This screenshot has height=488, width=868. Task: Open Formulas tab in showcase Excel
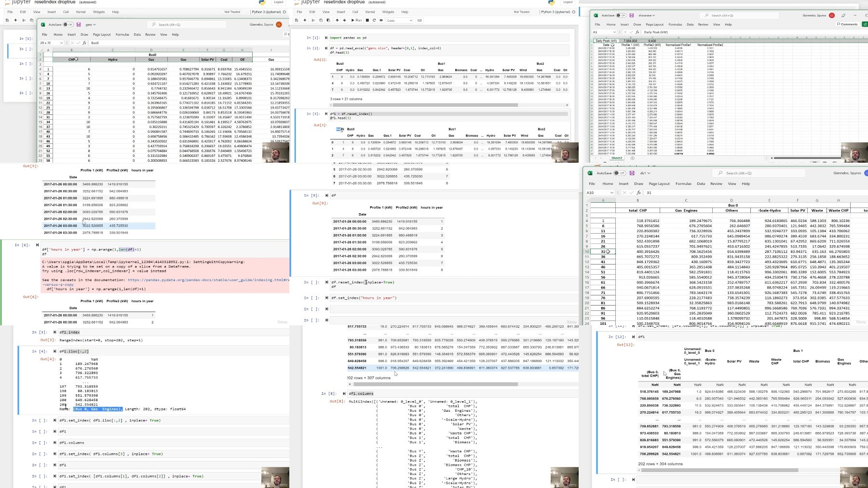pyautogui.click(x=675, y=24)
